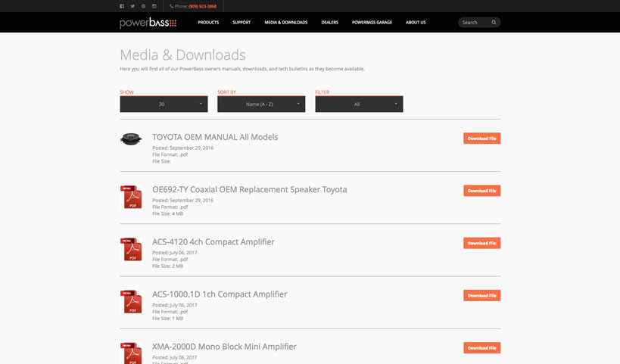Open the Dealers menu item
The width and height of the screenshot is (620, 364).
coord(330,23)
